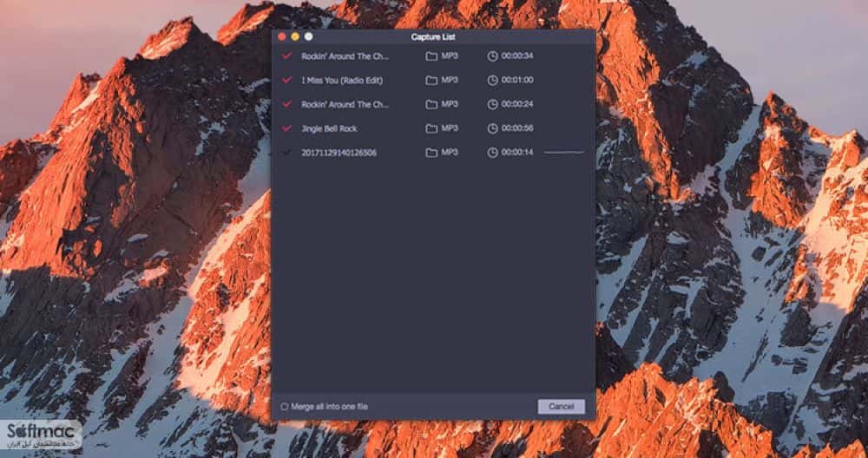The width and height of the screenshot is (868, 458).
Task: Click the 00:00:14 duration value
Action: [517, 153]
